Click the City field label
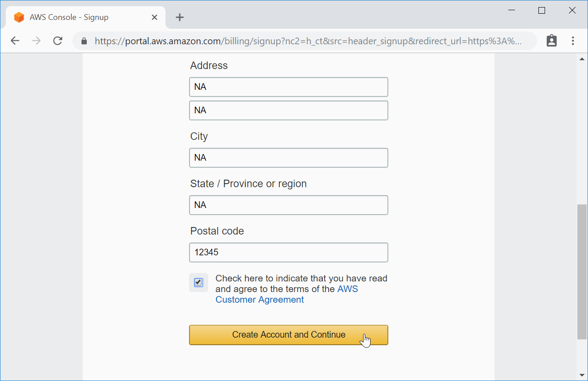The width and height of the screenshot is (588, 381). point(199,136)
